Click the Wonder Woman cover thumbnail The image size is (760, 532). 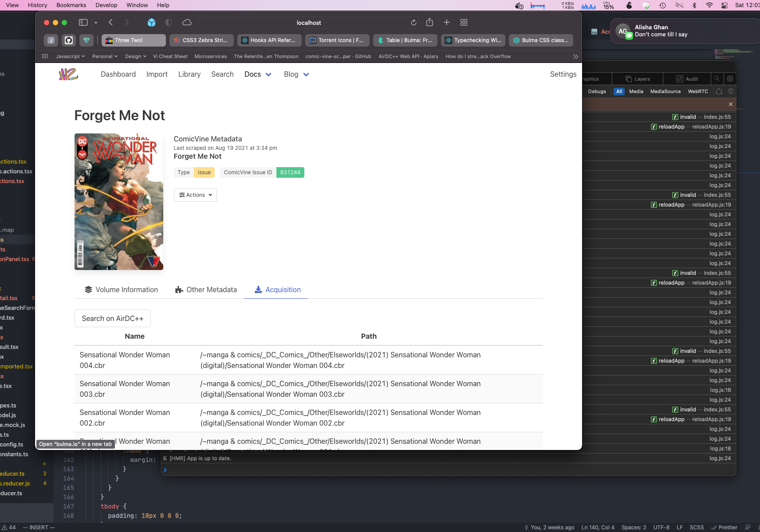pos(119,202)
